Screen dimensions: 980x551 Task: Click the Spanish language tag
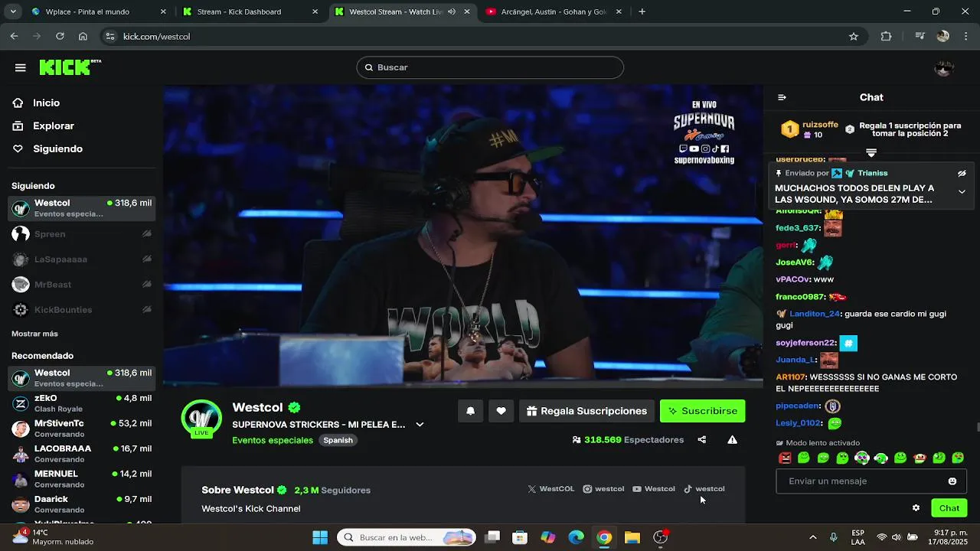pyautogui.click(x=338, y=440)
